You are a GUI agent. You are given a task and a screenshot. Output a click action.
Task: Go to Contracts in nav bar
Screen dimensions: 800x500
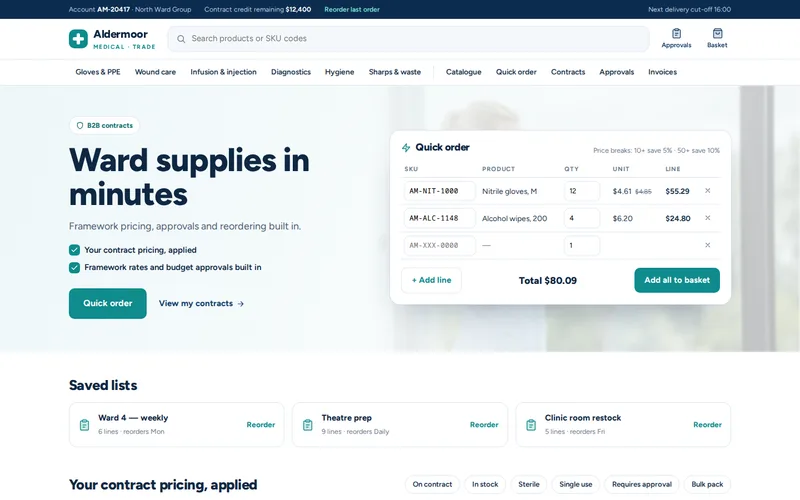point(568,72)
